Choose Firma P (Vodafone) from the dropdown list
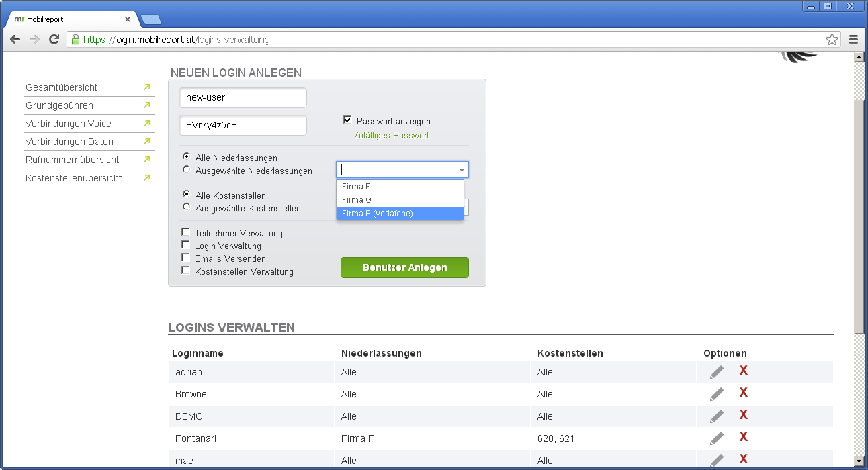The height and width of the screenshot is (470, 868). click(400, 214)
